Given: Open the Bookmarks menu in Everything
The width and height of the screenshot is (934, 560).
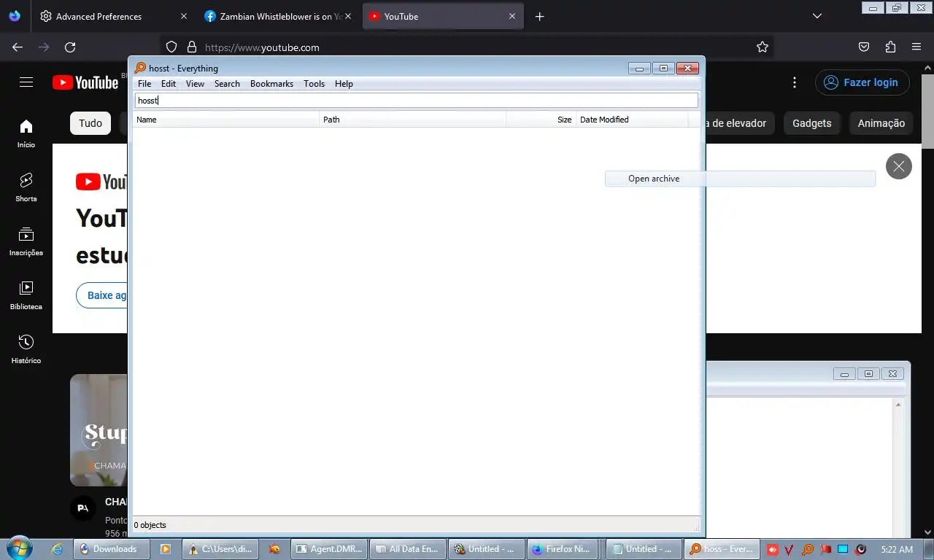Looking at the screenshot, I should 271,84.
